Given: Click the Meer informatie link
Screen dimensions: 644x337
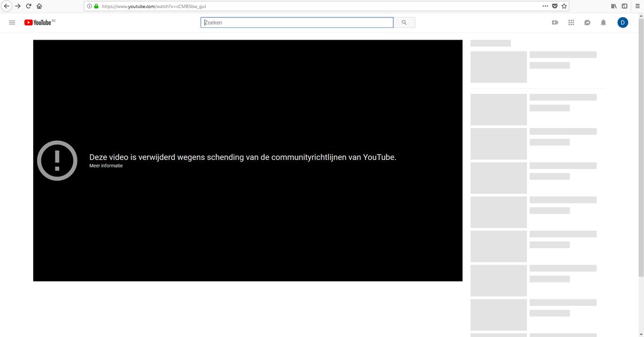Looking at the screenshot, I should pos(106,166).
